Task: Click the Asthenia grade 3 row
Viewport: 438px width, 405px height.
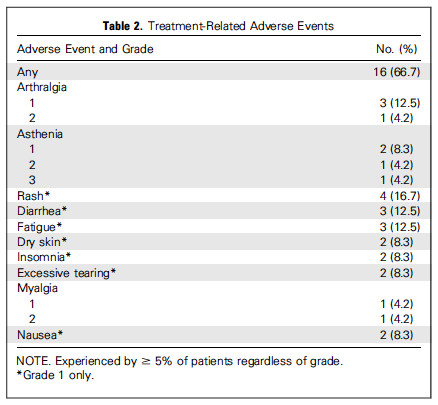Action: [x=218, y=180]
